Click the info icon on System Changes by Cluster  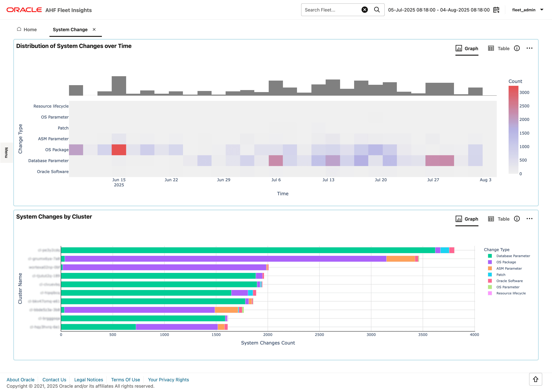pos(517,219)
